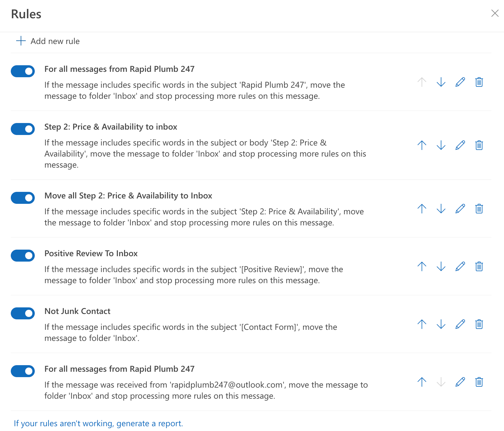Edit the Positive Review To Inbox rule
This screenshot has width=504, height=431.
tap(460, 266)
